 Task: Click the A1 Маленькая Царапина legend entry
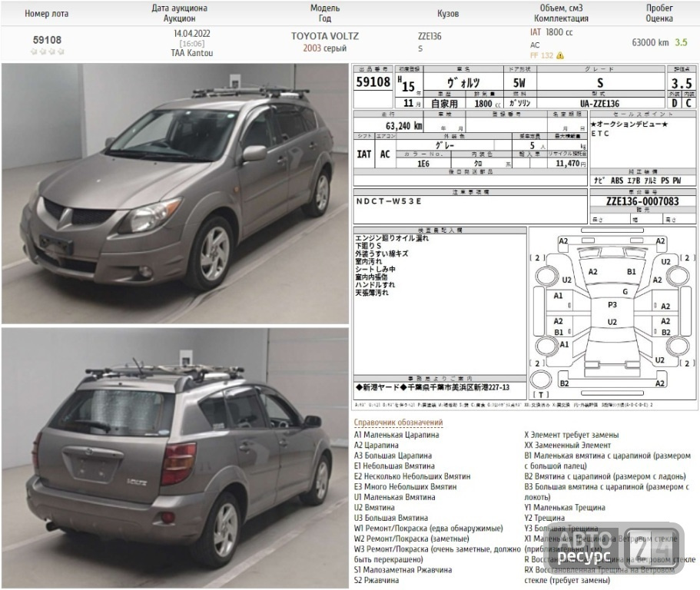(396, 435)
